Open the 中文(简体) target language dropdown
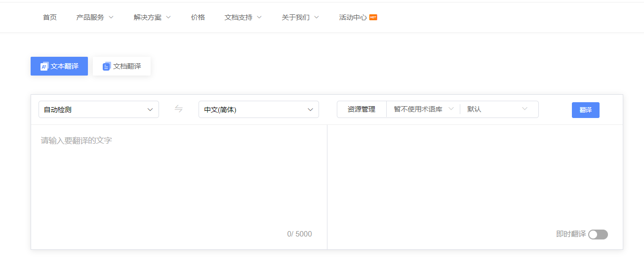This screenshot has height=276, width=644. pyautogui.click(x=259, y=110)
